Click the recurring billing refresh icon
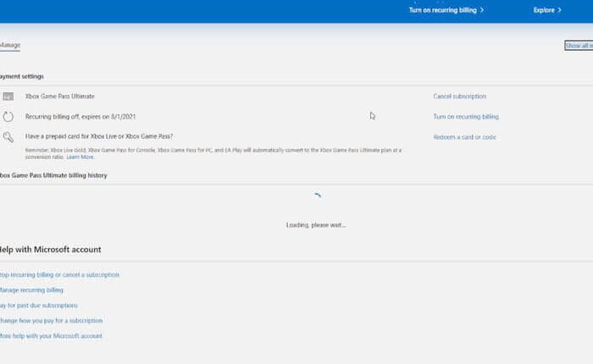This screenshot has height=364, width=593. pyautogui.click(x=8, y=117)
